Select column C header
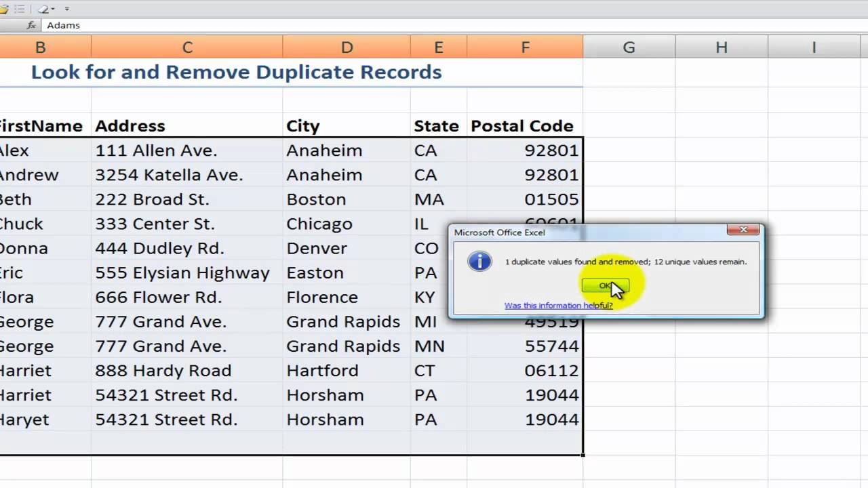The height and width of the screenshot is (488, 868). pos(187,47)
